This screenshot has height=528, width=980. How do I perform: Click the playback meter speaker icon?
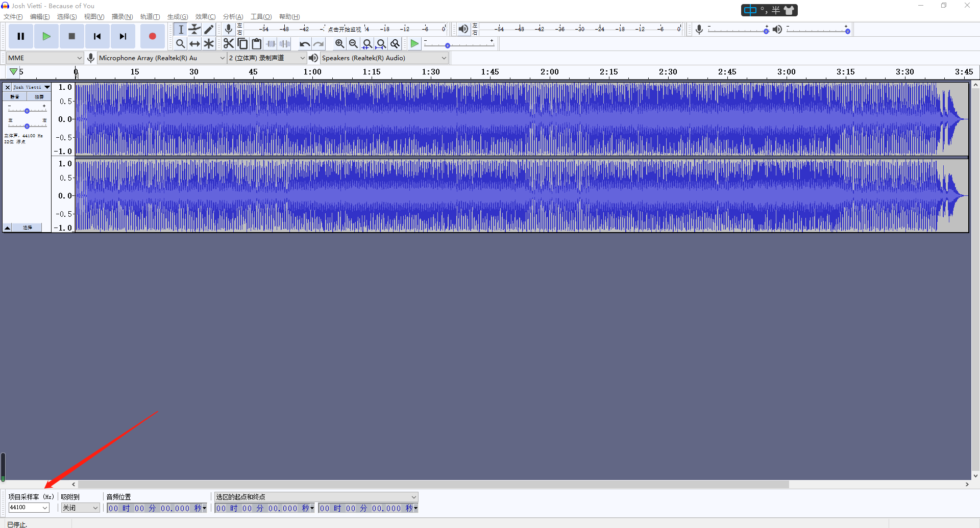pyautogui.click(x=463, y=29)
